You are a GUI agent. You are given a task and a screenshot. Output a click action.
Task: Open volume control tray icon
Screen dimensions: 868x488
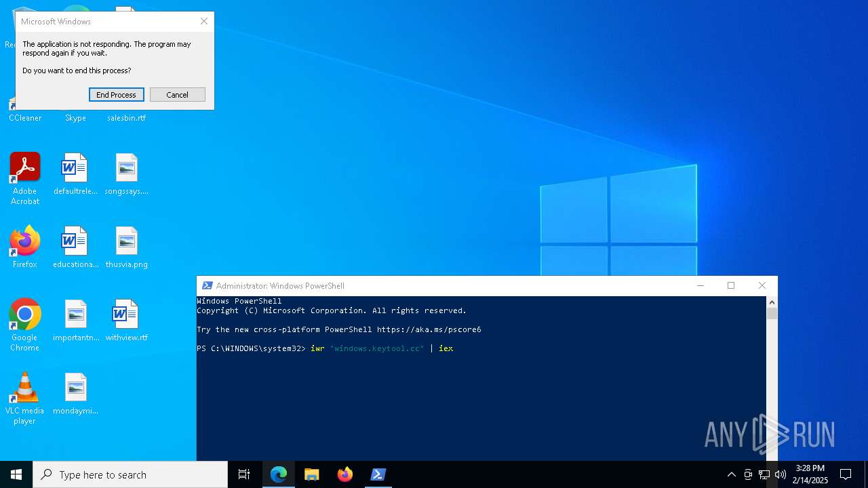pyautogui.click(x=781, y=474)
